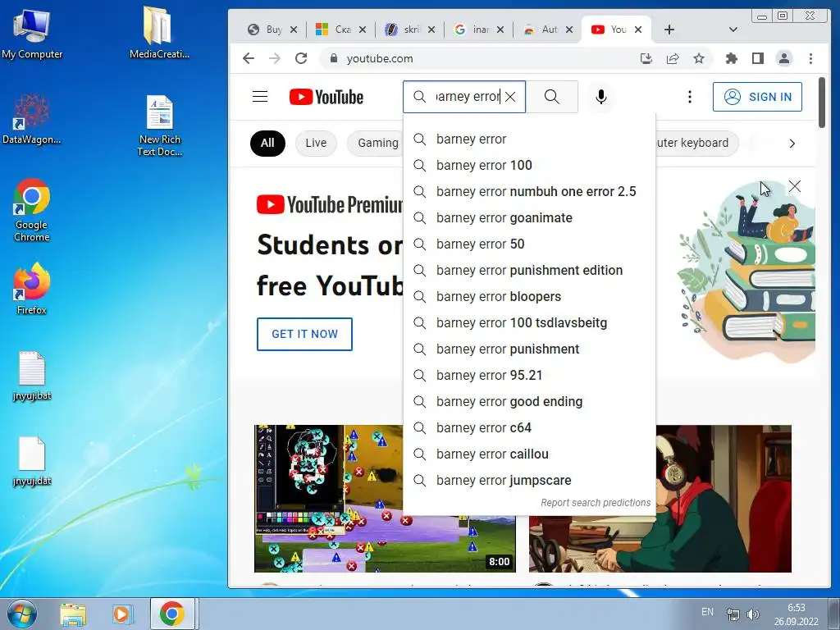This screenshot has width=840, height=630.
Task: Open the YouTube hamburger guide menu
Action: pos(260,97)
